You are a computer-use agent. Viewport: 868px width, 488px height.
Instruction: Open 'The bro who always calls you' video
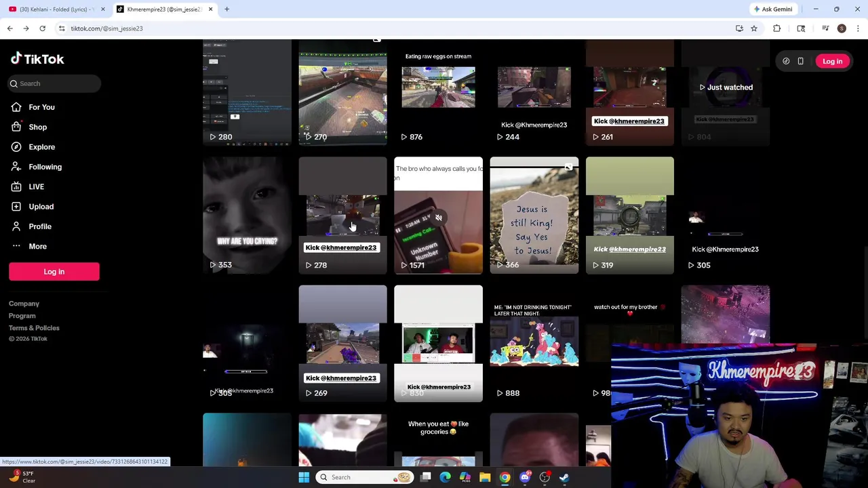coord(438,216)
